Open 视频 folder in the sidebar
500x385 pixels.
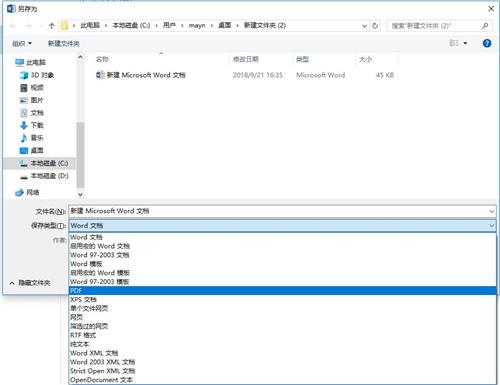coord(32,88)
